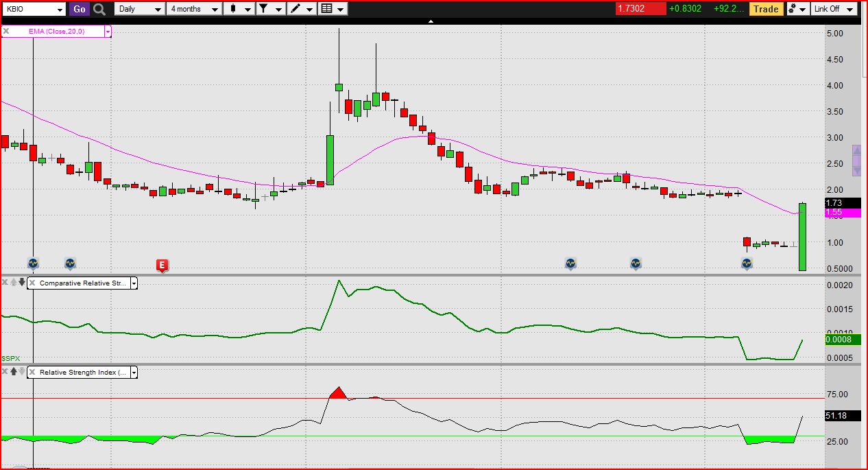The width and height of the screenshot is (868, 470).
Task: Open the pencil drawing tools menu
Action: (301, 9)
